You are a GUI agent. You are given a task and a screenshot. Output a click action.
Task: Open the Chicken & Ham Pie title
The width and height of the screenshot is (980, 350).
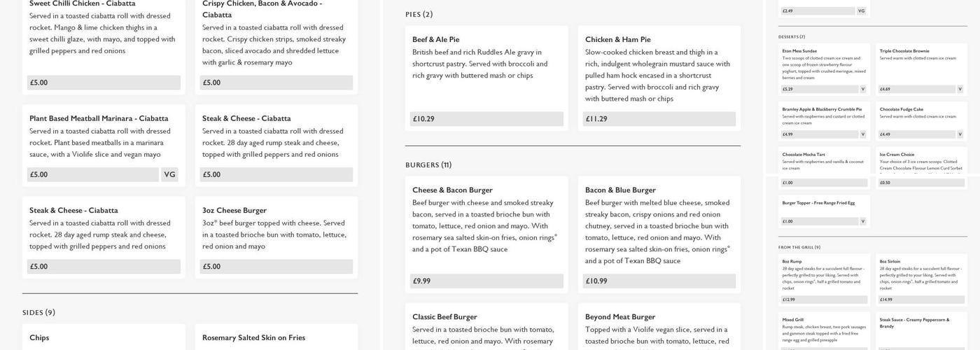617,40
